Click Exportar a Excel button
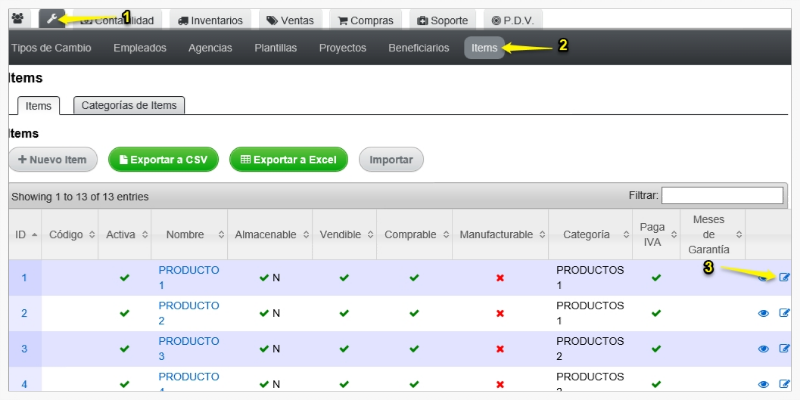This screenshot has height=400, width=800. 288,160
